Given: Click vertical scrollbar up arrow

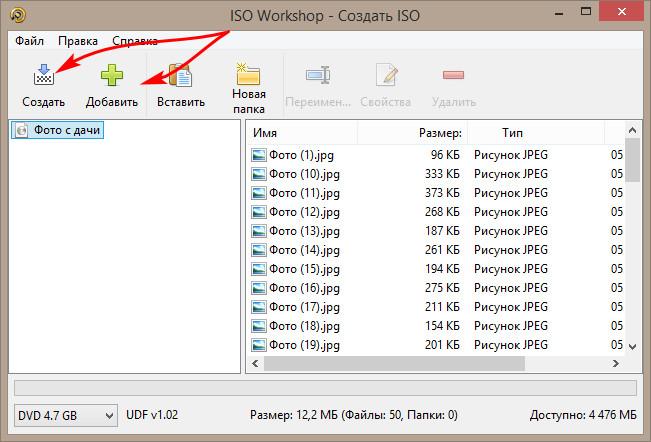Looking at the screenshot, I should [x=632, y=130].
